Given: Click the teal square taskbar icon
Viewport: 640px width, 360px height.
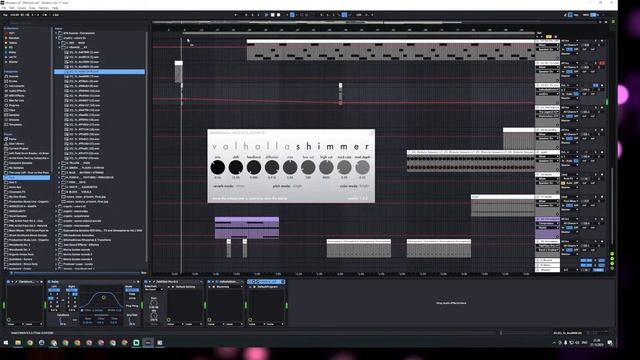Looking at the screenshot, I should coord(136,343).
